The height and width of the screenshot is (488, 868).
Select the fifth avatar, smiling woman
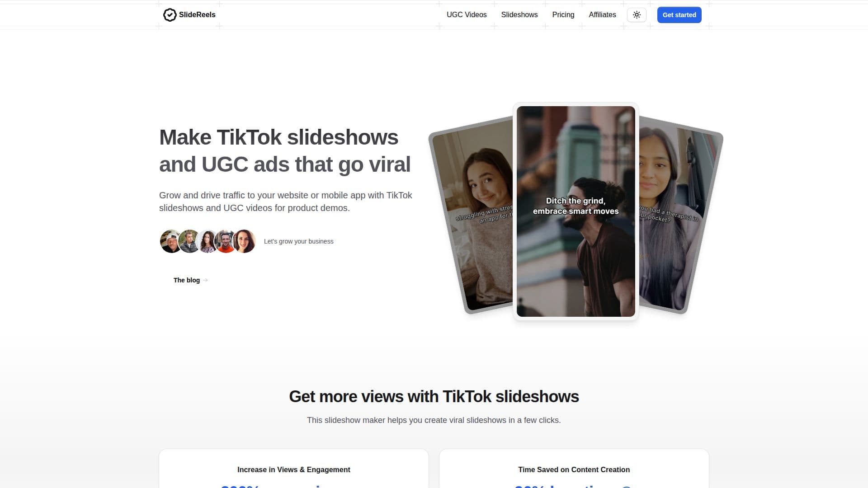(244, 241)
